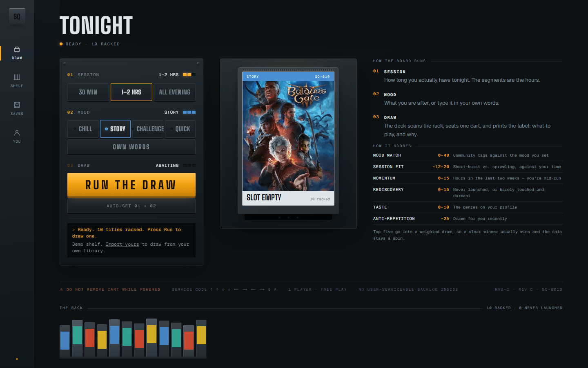The image size is (588, 368).
Task: Click the HOW IT SCORES heading
Action: pos(392,146)
